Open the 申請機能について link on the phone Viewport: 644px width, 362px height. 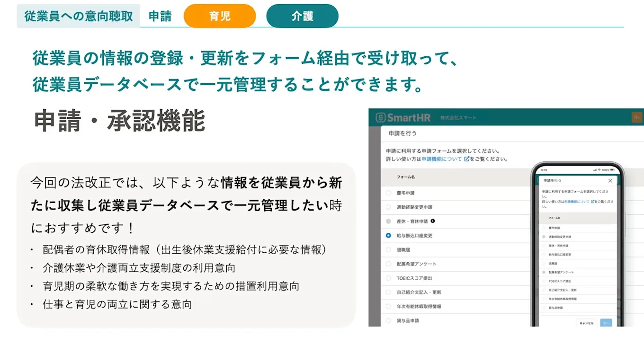coord(577,201)
